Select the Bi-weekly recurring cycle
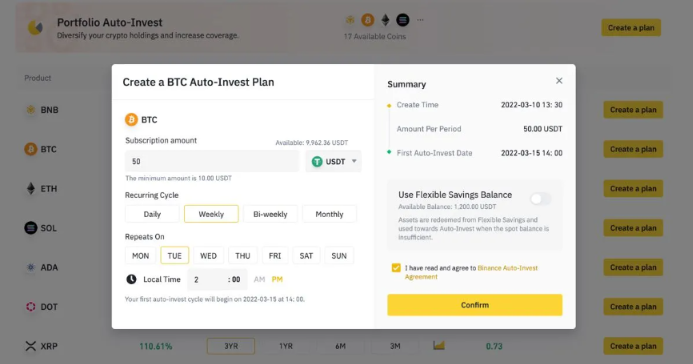Viewport: 693px width, 364px height. pyautogui.click(x=270, y=214)
